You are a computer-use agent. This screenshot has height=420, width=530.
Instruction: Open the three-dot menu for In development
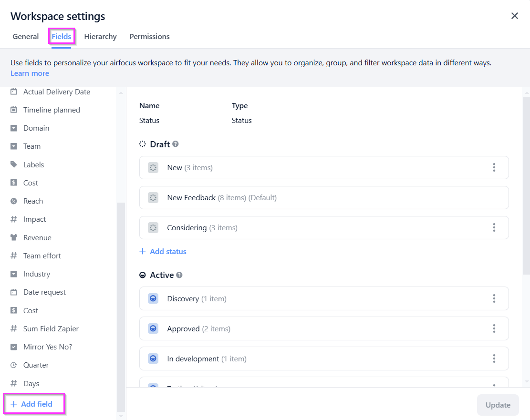point(494,359)
